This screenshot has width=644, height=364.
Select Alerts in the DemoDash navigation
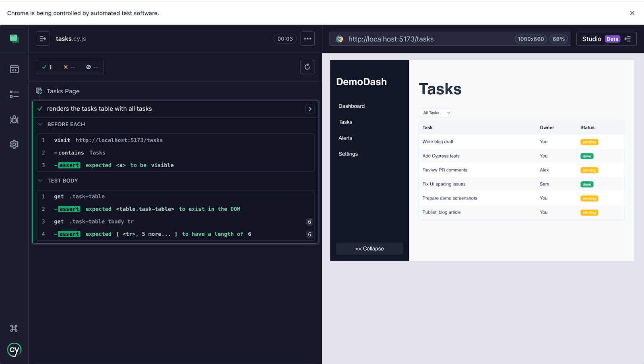point(345,138)
